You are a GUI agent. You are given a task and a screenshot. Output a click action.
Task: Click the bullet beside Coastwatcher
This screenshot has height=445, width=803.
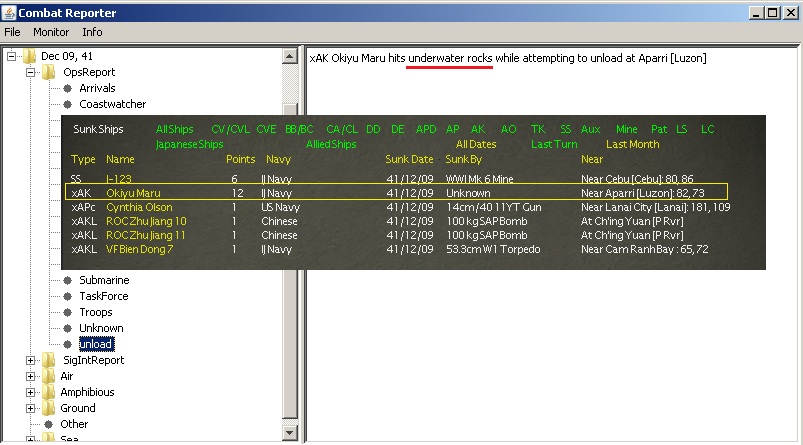67,104
